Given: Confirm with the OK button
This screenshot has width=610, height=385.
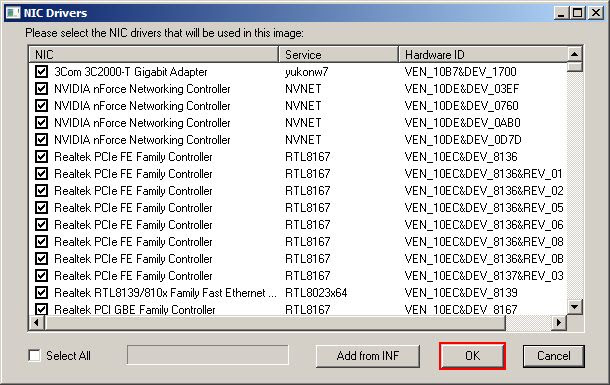Looking at the screenshot, I should click(x=472, y=356).
